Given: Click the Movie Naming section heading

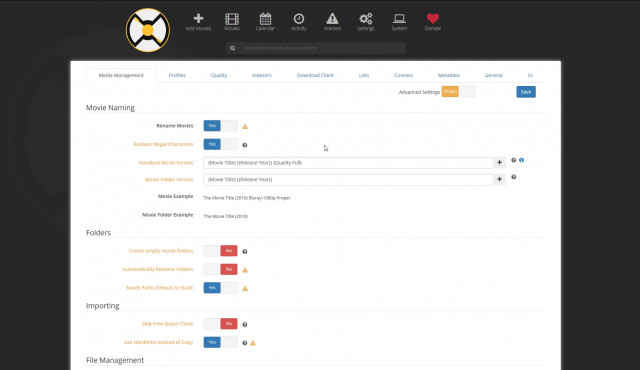Looking at the screenshot, I should tap(110, 108).
